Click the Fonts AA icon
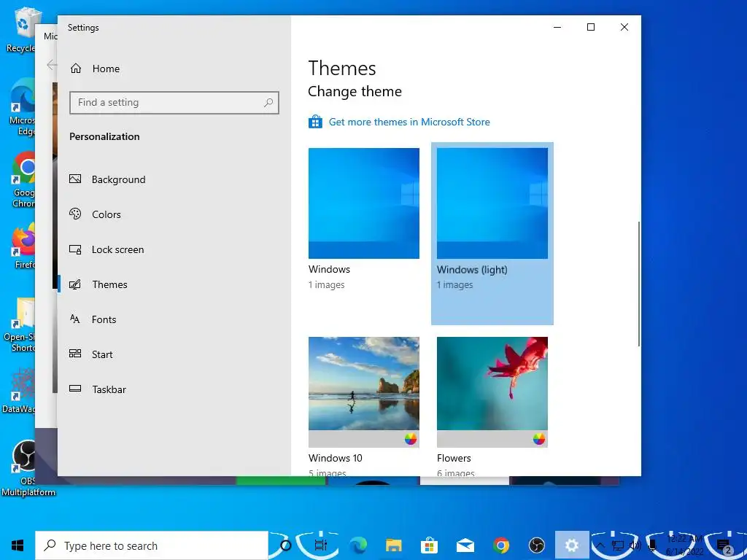Viewport: 747px width, 560px height. pyautogui.click(x=75, y=319)
